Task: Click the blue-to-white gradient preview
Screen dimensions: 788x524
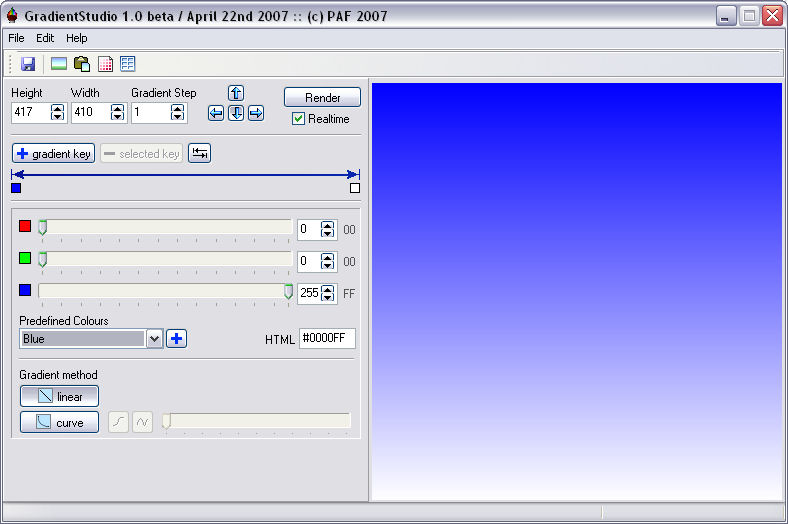Action: pos(577,292)
